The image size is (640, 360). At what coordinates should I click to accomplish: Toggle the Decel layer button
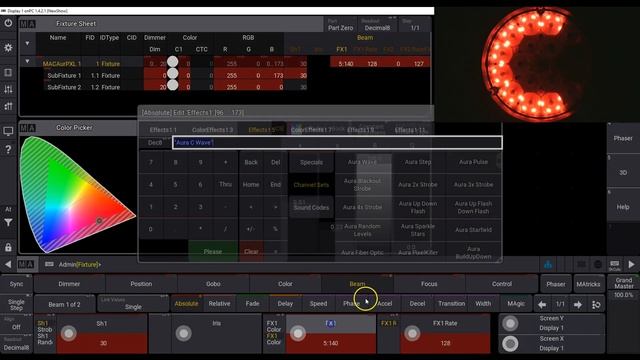pos(417,304)
